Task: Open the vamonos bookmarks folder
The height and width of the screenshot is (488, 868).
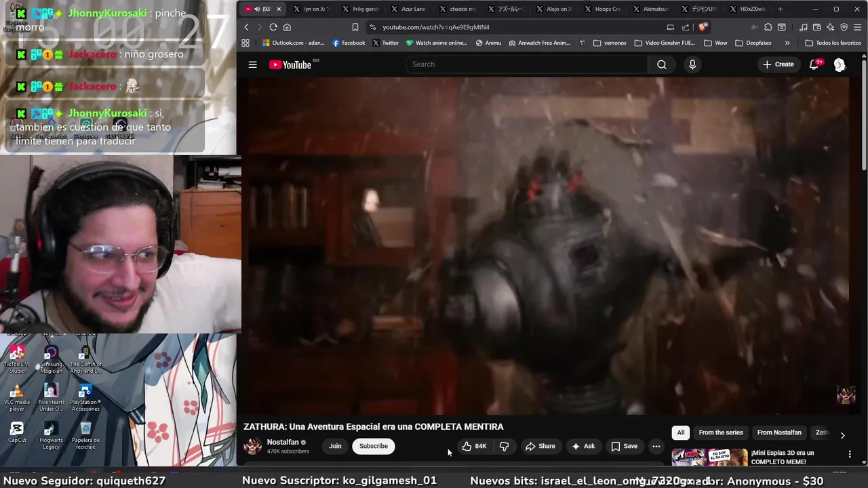Action: click(x=610, y=43)
